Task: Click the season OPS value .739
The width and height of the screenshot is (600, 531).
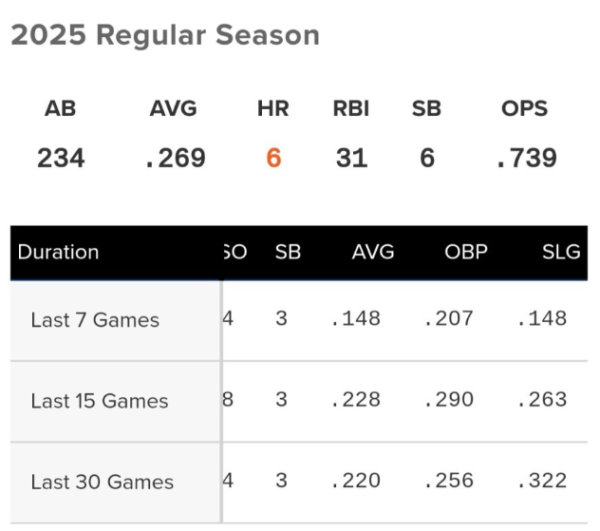Action: coord(526,158)
